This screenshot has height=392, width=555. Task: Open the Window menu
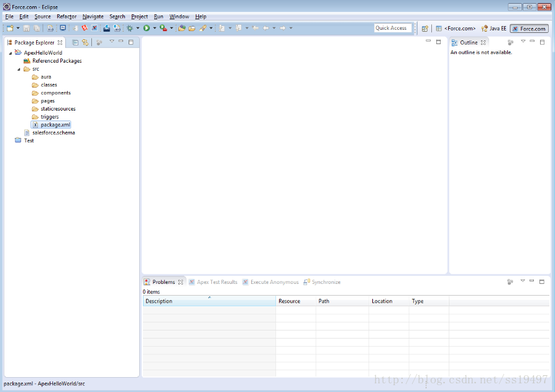(x=179, y=17)
